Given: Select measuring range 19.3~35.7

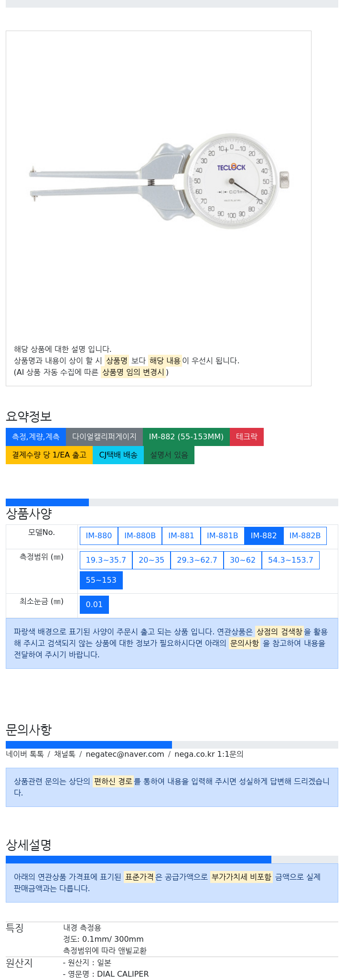Looking at the screenshot, I should (x=106, y=560).
